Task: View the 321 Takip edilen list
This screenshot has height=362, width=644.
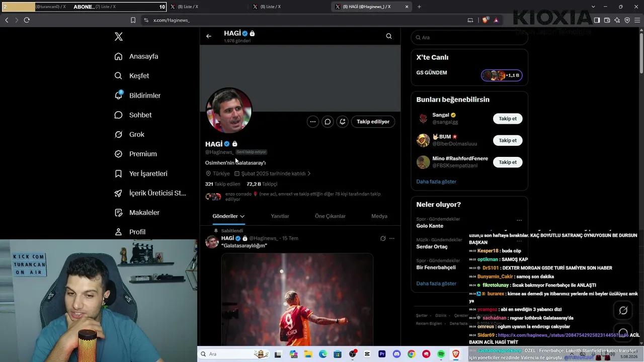Action: click(x=222, y=184)
